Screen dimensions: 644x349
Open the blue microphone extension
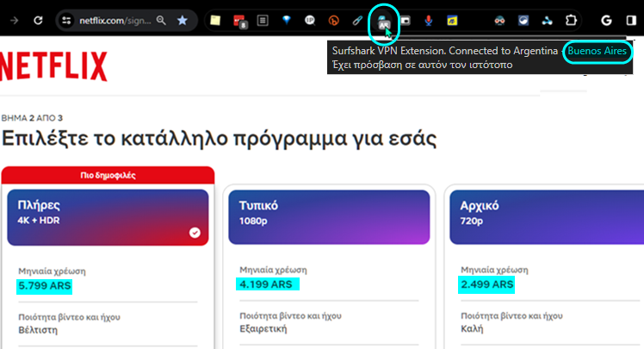(429, 20)
